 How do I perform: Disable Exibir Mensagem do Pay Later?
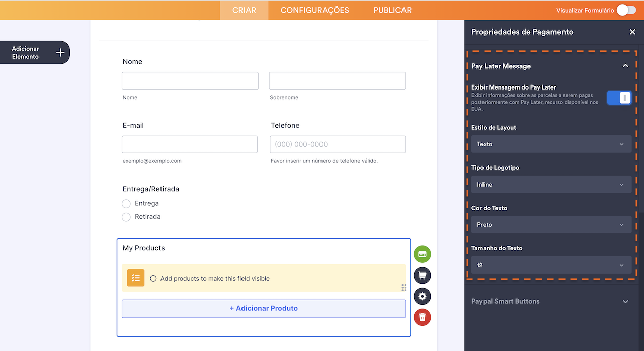point(619,98)
